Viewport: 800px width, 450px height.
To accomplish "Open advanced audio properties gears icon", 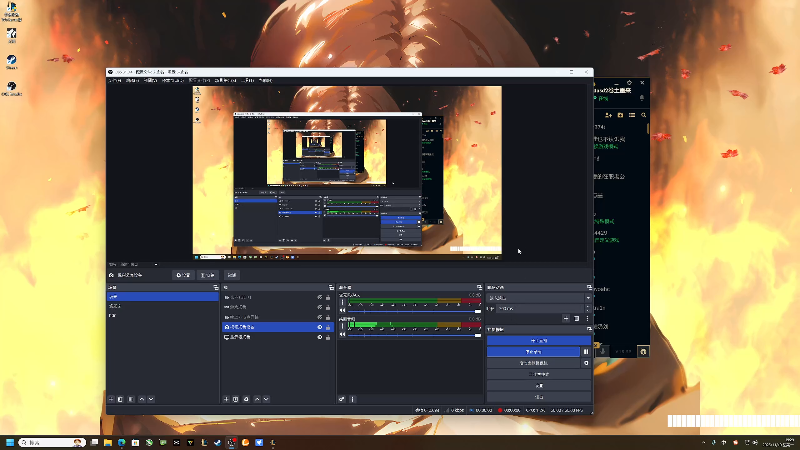I will click(342, 399).
